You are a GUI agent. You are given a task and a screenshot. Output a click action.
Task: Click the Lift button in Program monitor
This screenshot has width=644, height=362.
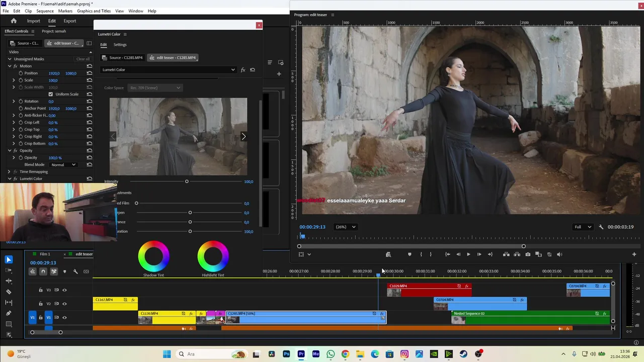(x=506, y=254)
